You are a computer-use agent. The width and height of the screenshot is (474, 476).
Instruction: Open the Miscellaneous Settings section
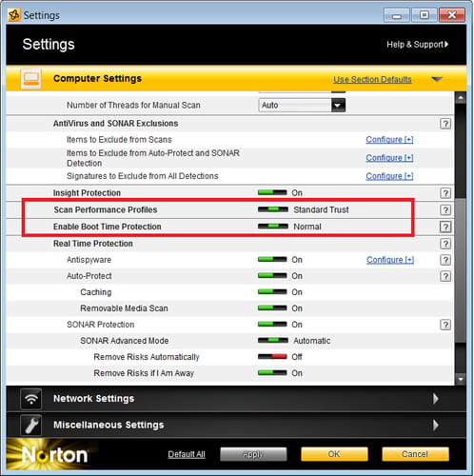tap(236, 425)
